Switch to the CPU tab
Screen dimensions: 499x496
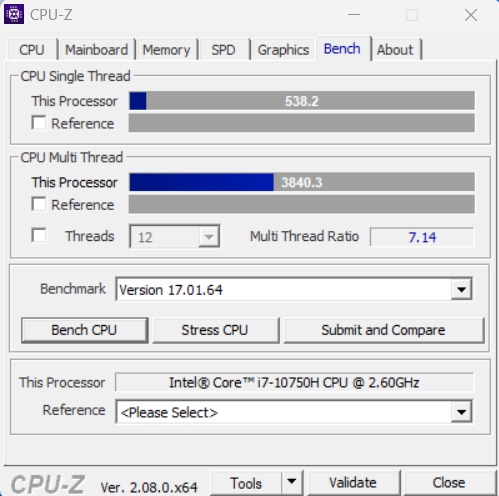32,50
